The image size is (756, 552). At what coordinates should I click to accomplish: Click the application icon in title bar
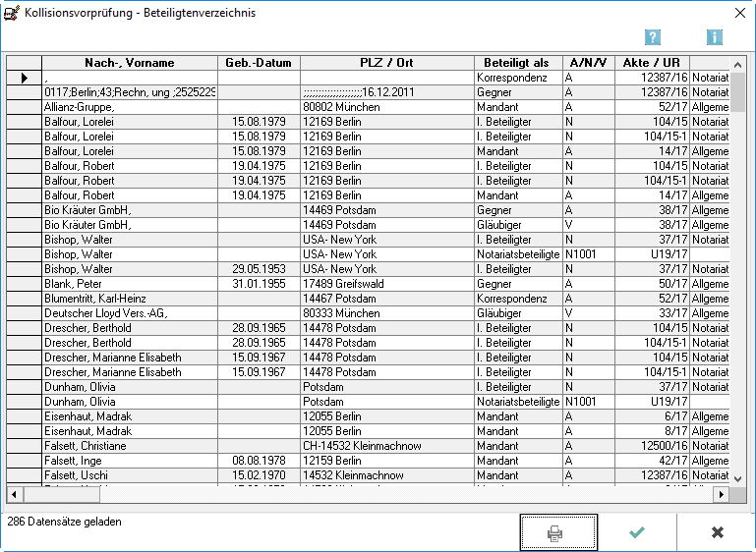(x=12, y=13)
